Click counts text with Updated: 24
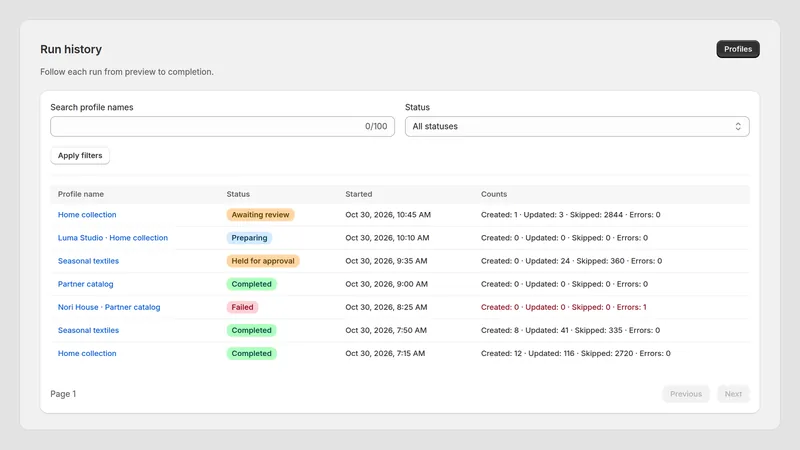 pos(571,261)
